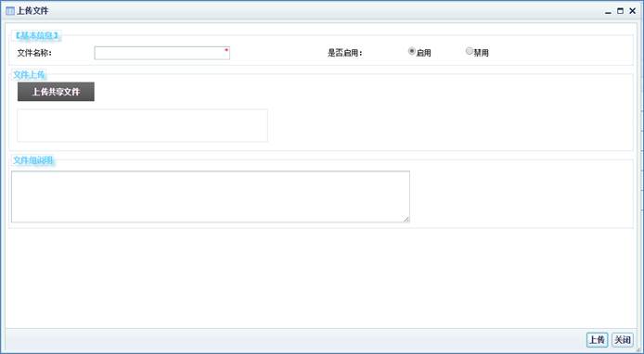The width and height of the screenshot is (644, 354).
Task: Minimize the 上传文件 dialog
Action: (x=608, y=11)
